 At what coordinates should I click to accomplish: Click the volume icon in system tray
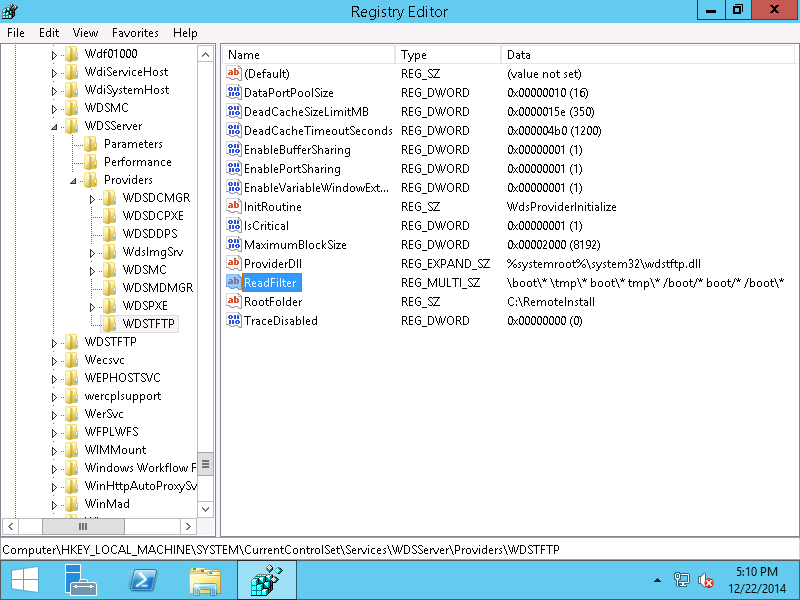706,580
